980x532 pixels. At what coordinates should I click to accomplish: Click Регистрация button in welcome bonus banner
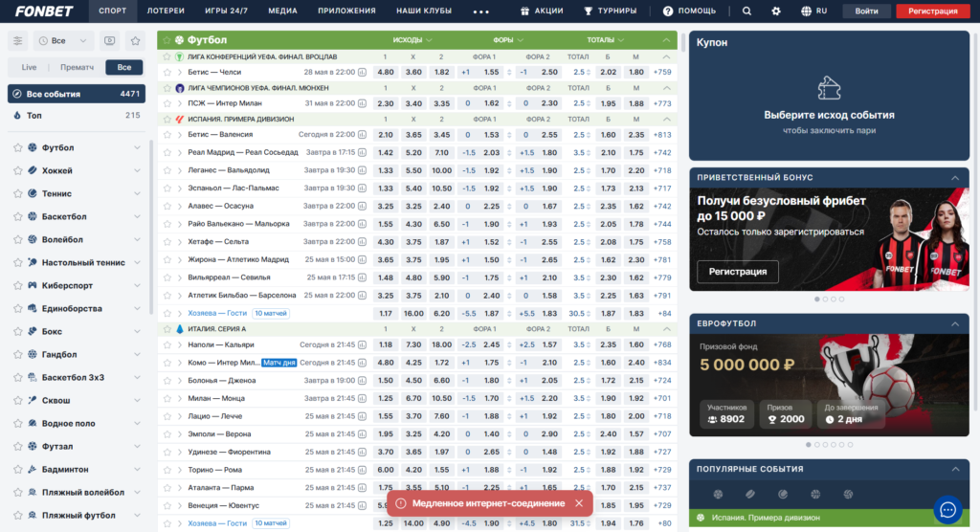738,272
